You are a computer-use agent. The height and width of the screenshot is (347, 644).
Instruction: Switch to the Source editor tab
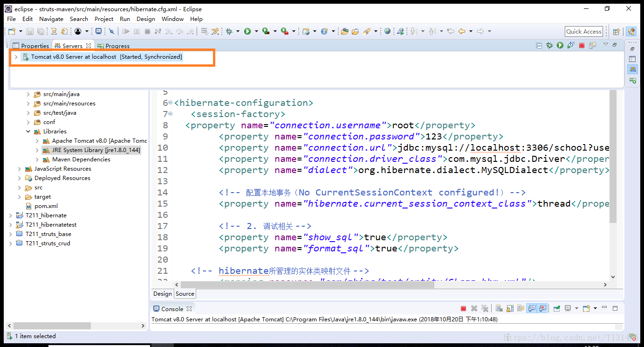point(185,294)
